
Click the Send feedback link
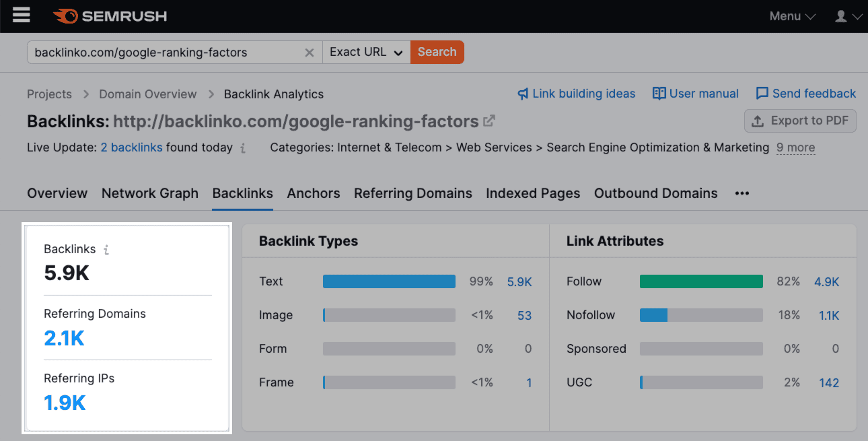tap(806, 94)
